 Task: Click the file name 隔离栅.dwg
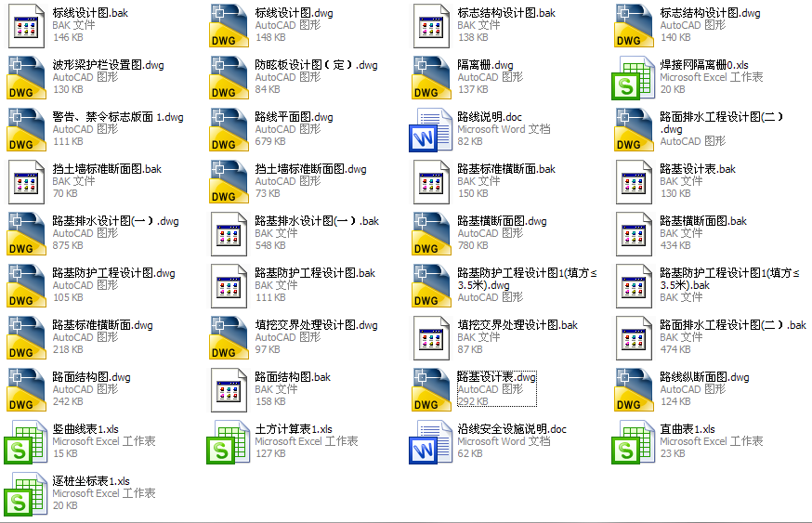485,65
